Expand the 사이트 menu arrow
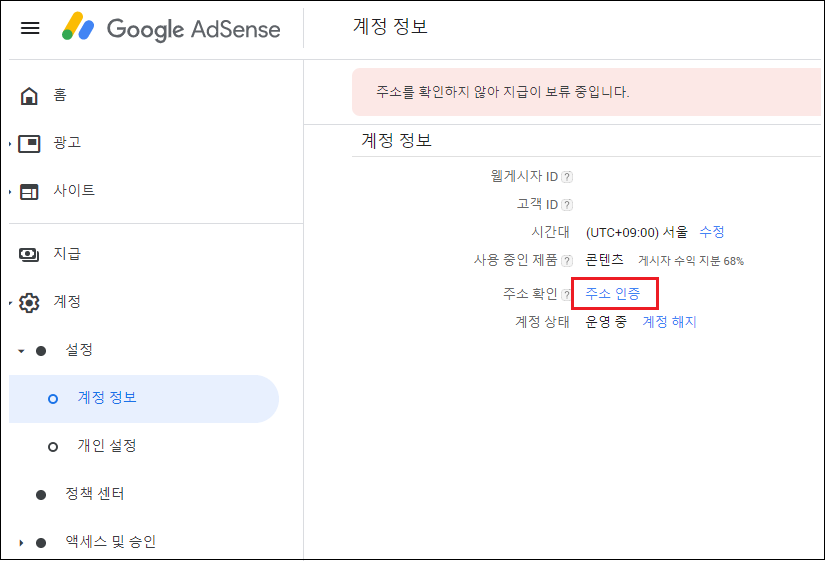Screen dimensions: 827x564 (x=10, y=192)
